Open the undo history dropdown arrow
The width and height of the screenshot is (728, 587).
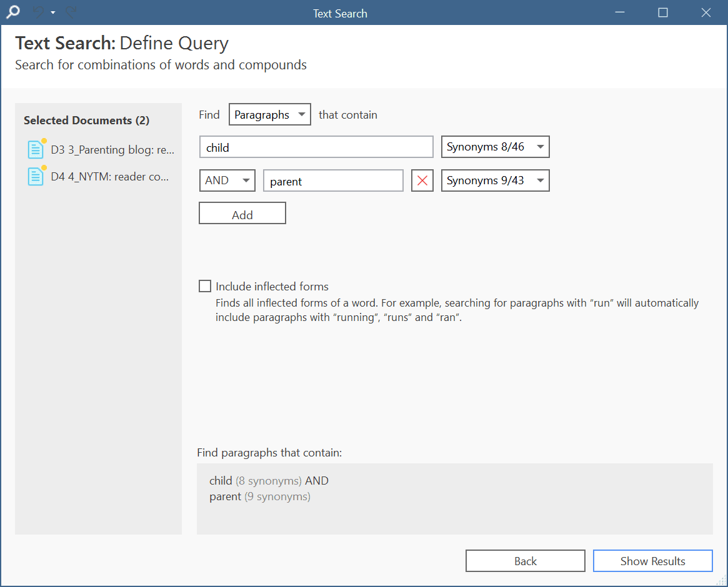(53, 12)
